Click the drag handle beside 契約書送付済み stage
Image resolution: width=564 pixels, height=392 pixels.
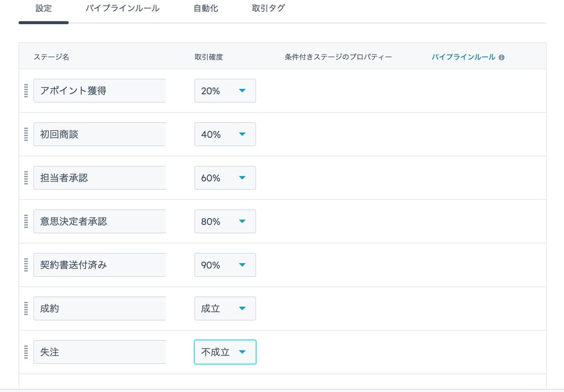[25, 265]
